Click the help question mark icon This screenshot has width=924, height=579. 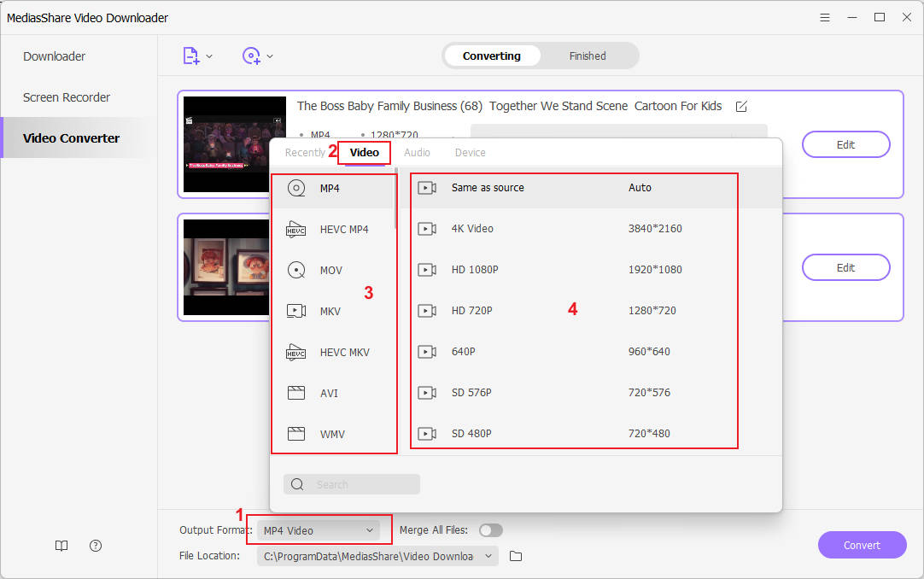(x=95, y=545)
